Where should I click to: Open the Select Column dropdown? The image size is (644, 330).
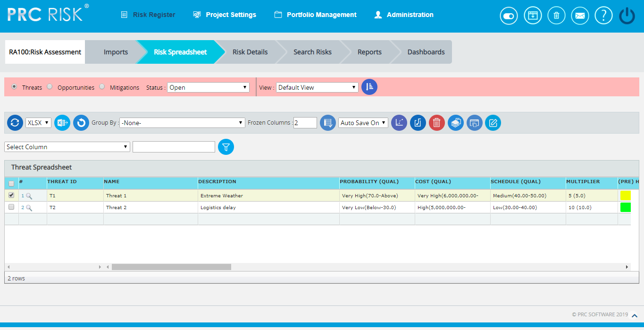[x=67, y=147]
